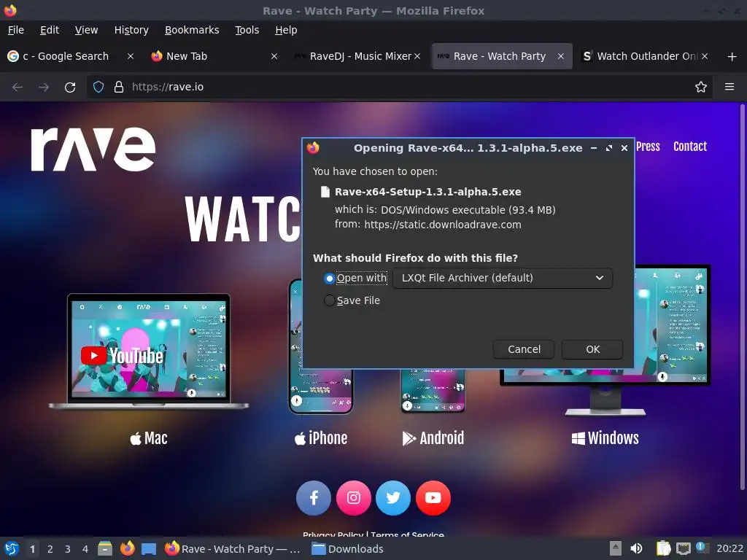Image resolution: width=747 pixels, height=560 pixels.
Task: Open Firefox hamburger application menu
Action: (x=729, y=87)
